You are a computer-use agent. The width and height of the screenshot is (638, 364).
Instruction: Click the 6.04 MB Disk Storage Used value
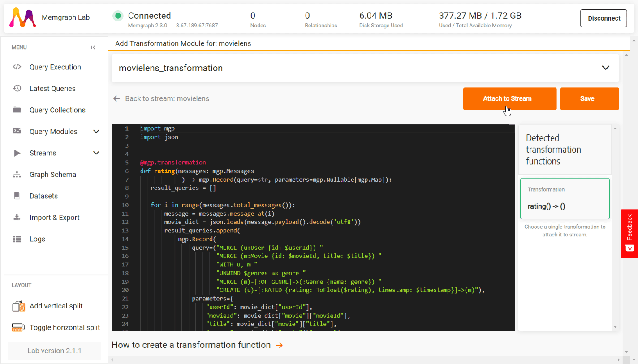376,16
